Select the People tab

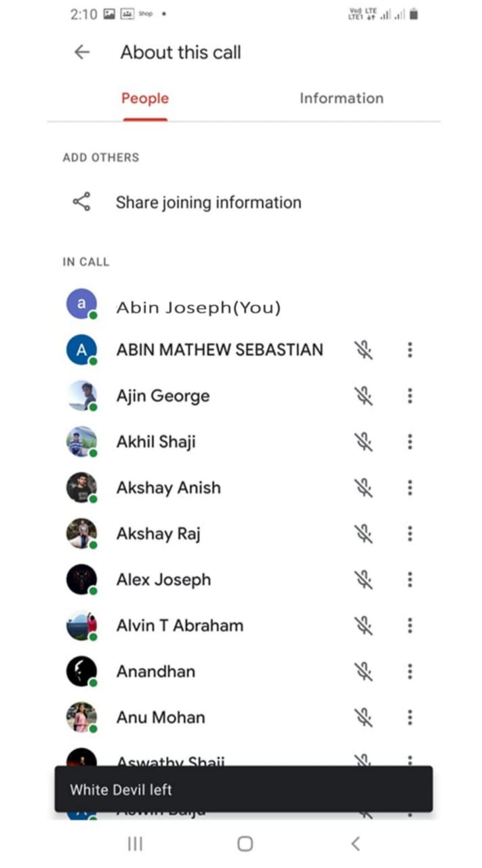point(145,98)
